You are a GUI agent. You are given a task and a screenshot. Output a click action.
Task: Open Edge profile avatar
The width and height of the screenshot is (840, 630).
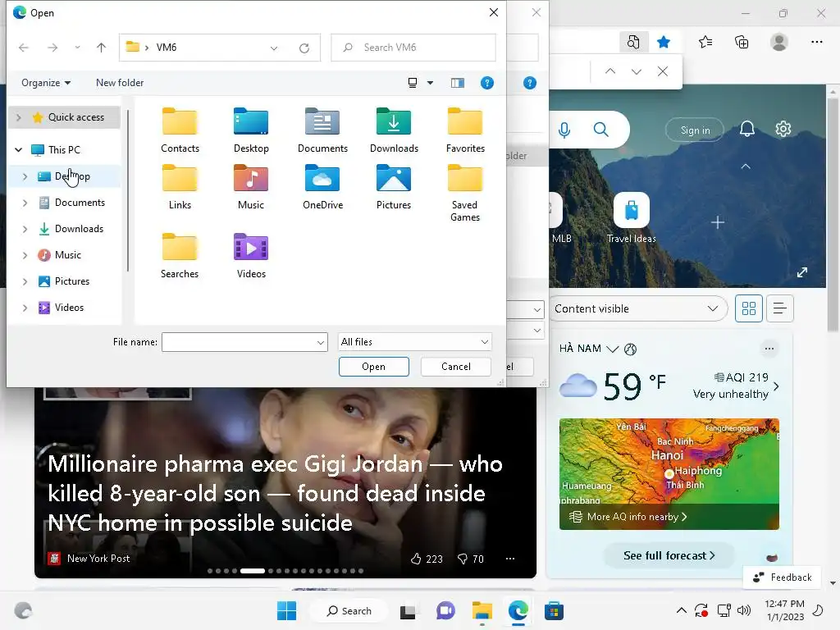pyautogui.click(x=779, y=42)
